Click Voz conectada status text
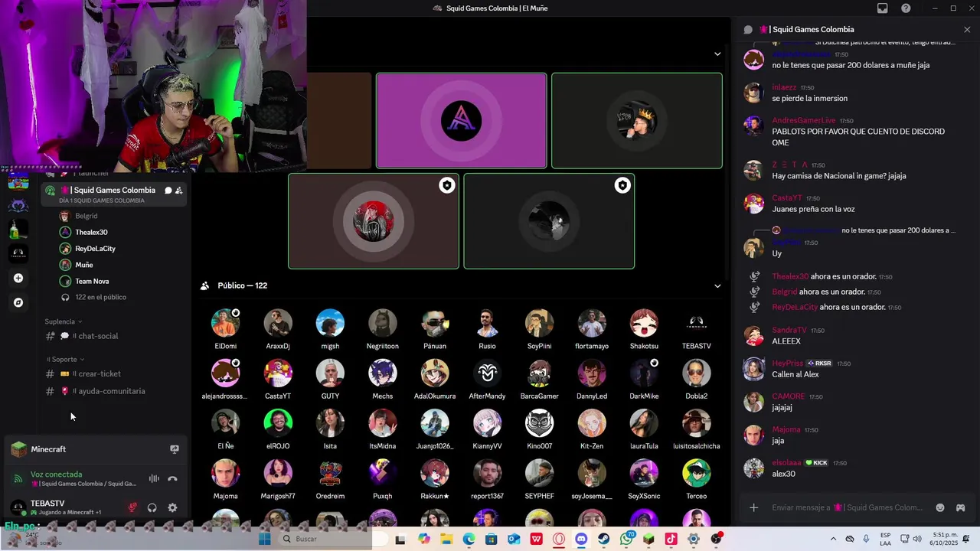Image resolution: width=980 pixels, height=551 pixels. [56, 474]
